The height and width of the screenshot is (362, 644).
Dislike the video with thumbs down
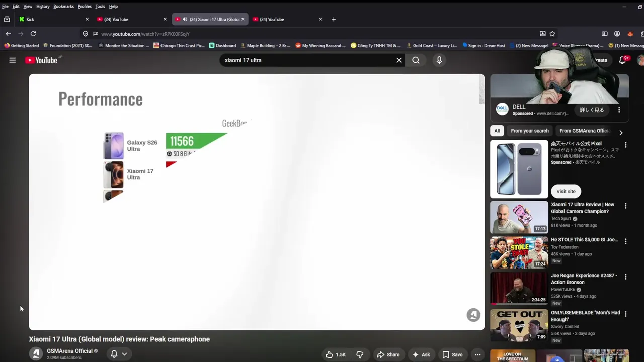coord(360,354)
